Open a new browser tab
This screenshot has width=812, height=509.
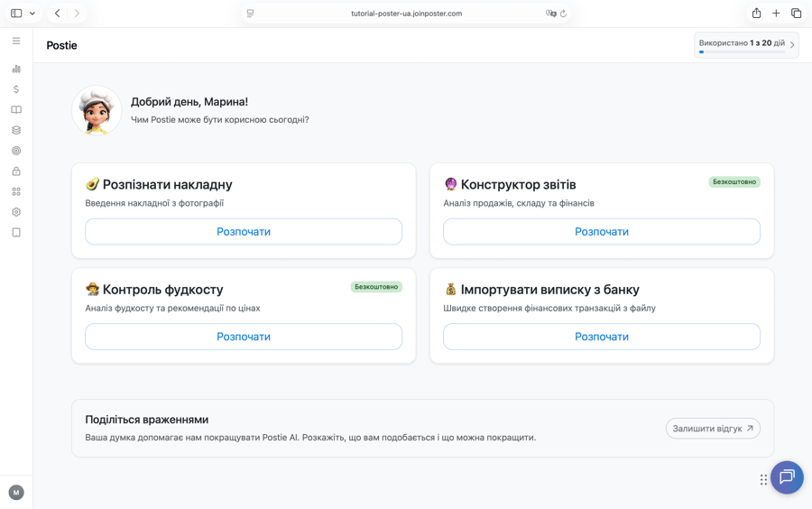(x=776, y=14)
